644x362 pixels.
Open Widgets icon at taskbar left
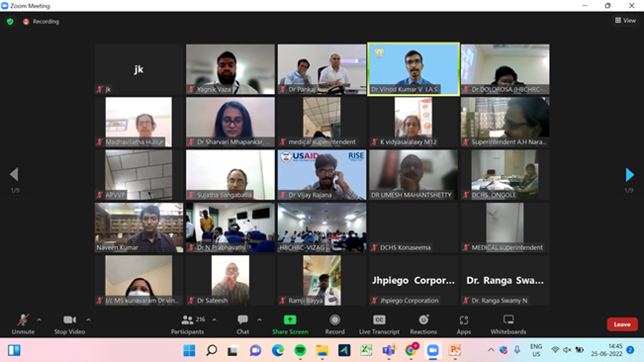pyautogui.click(x=14, y=350)
